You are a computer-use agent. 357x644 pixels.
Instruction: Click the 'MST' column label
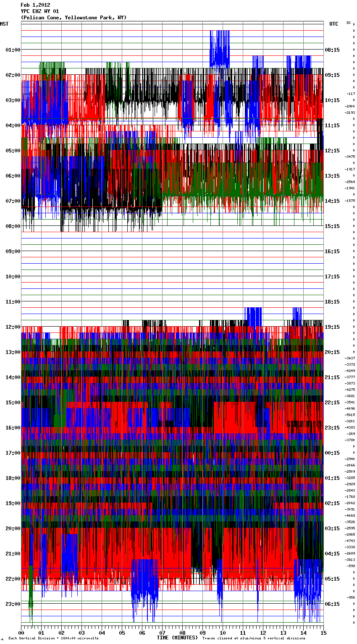coord(4,24)
